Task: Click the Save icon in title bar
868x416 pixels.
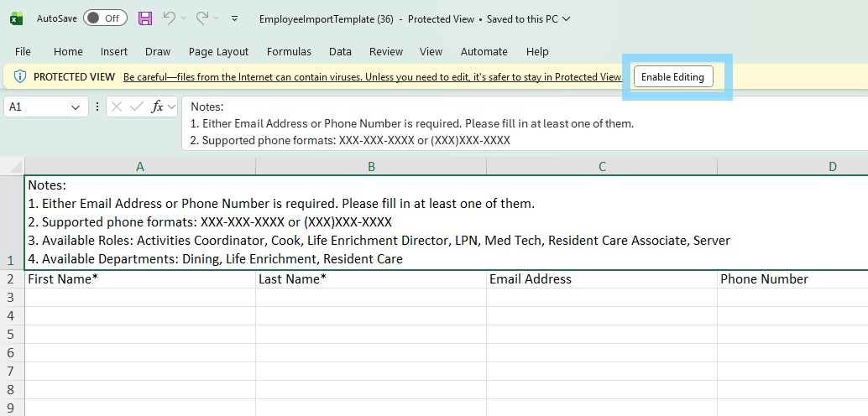Action: [145, 18]
